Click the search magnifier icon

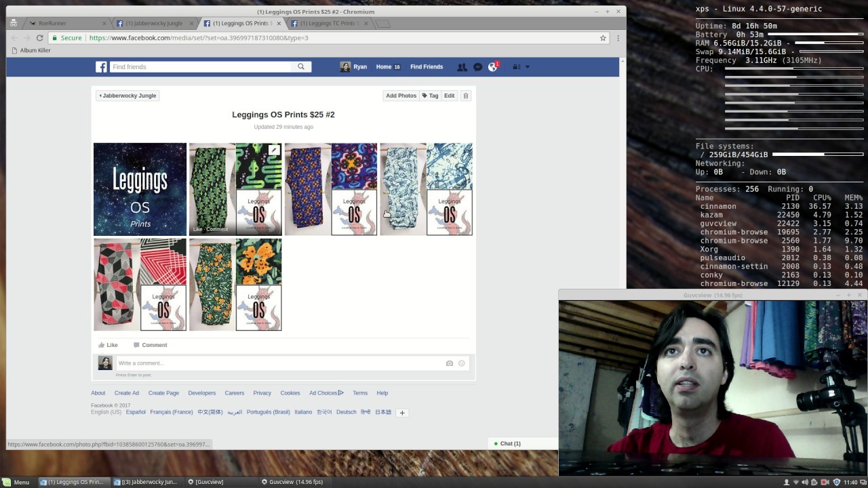pos(301,66)
